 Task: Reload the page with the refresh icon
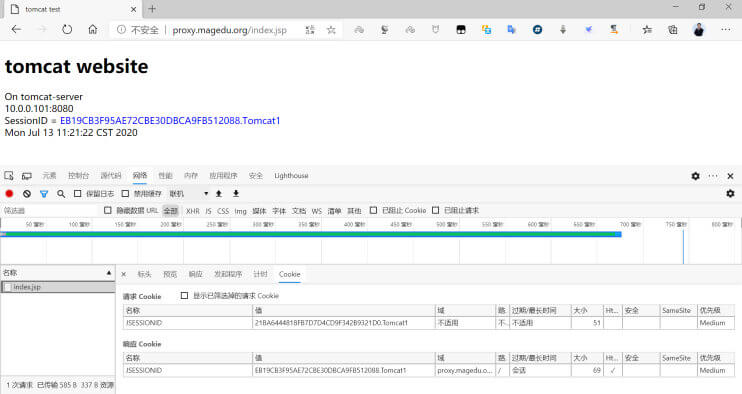[x=67, y=29]
